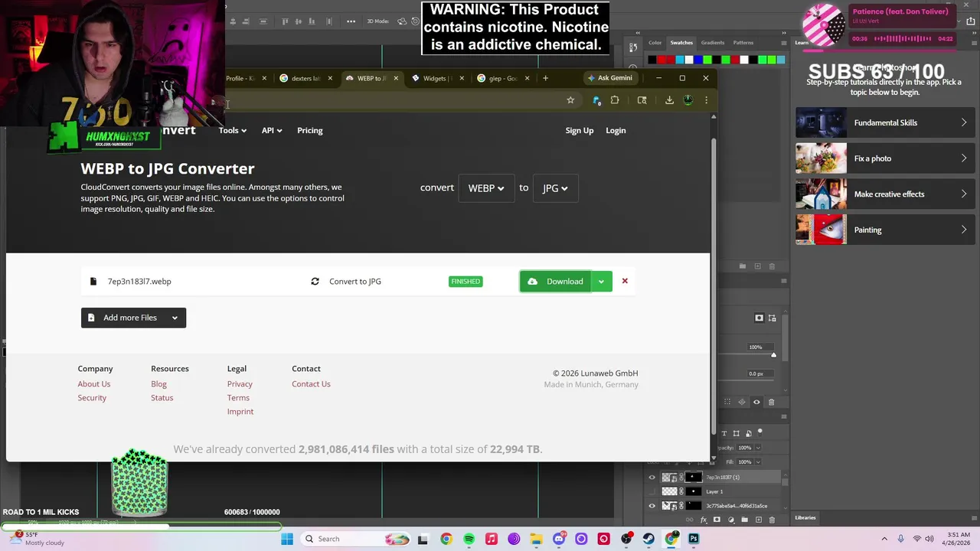980x551 pixels.
Task: Go to the Pricing page
Action: pos(310,130)
